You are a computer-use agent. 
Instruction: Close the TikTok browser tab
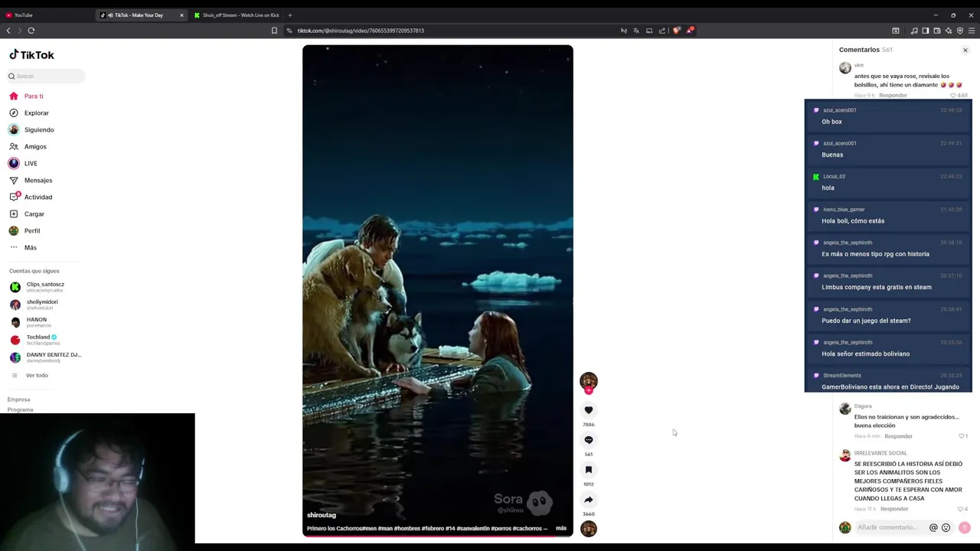(181, 15)
